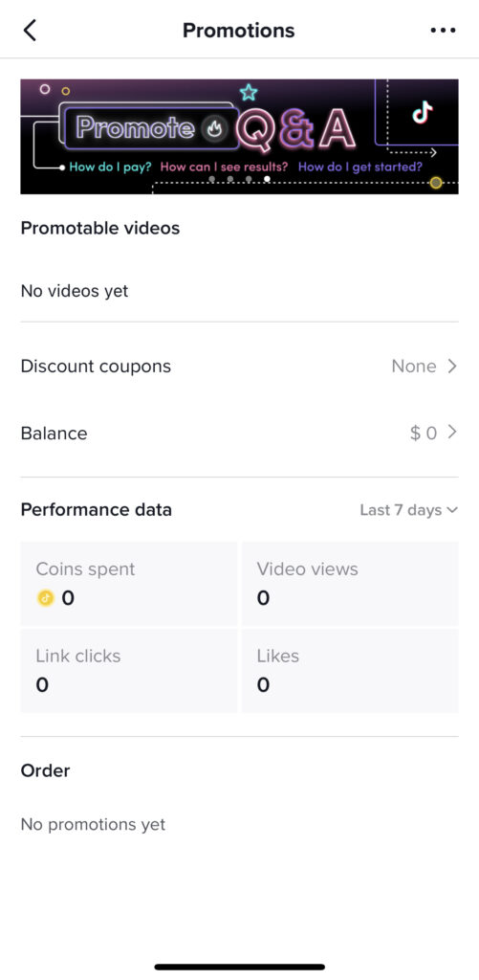The image size is (479, 980).
Task: Open the Promote Q&A banner
Action: coord(239,136)
